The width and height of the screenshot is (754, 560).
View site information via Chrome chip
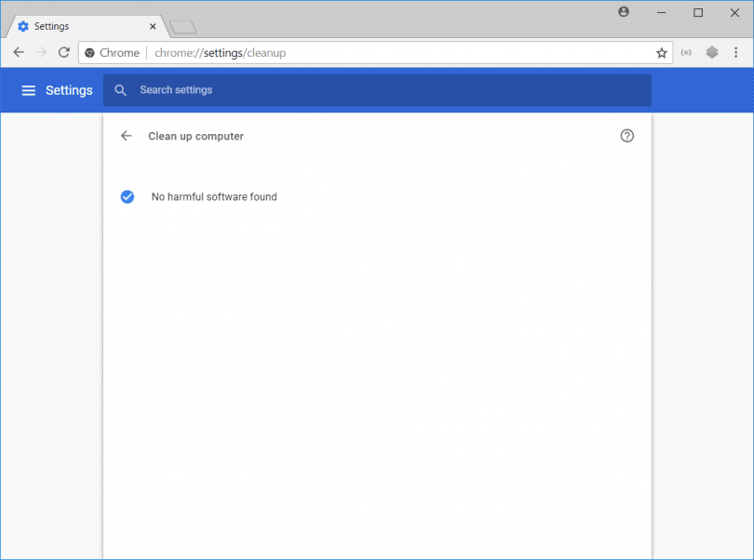pyautogui.click(x=112, y=53)
